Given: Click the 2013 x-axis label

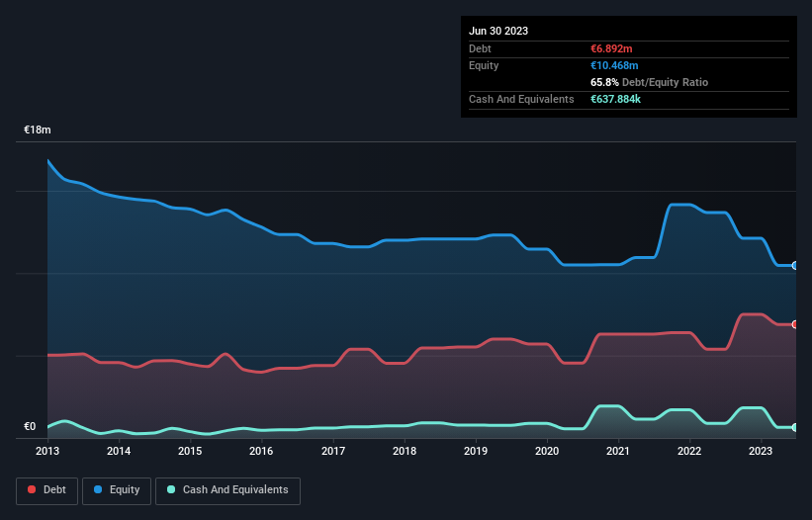Looking at the screenshot, I should [x=47, y=451].
